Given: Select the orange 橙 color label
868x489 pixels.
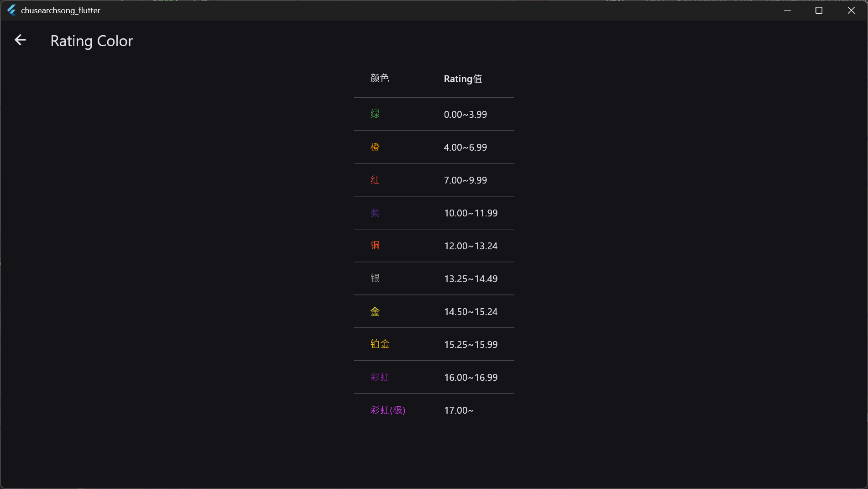Looking at the screenshot, I should coord(375,147).
